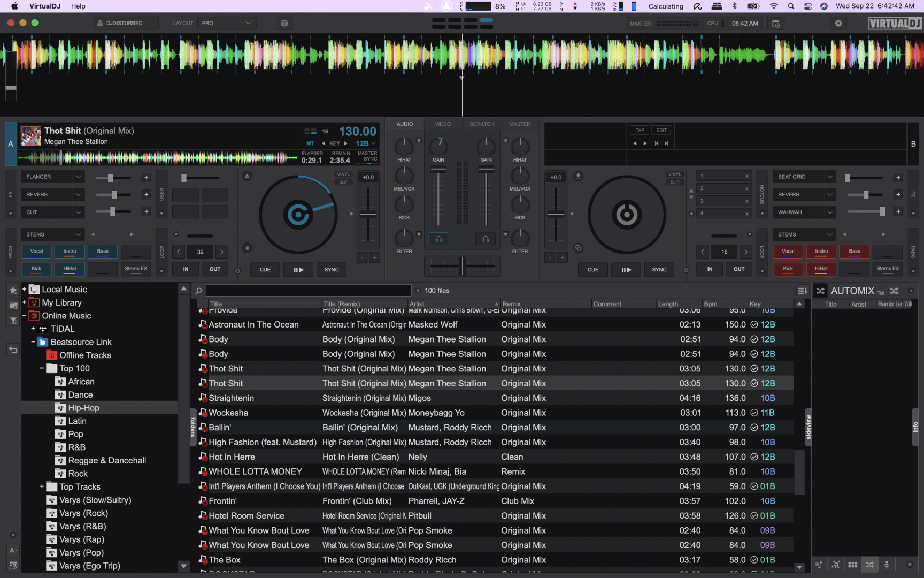Click the grid view icon in sideview toolbar
The width and height of the screenshot is (924, 578).
coord(853,565)
